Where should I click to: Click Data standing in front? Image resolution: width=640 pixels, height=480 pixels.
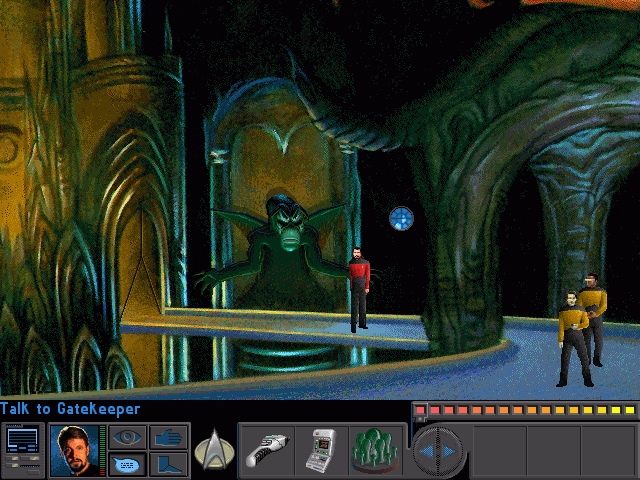point(573,339)
